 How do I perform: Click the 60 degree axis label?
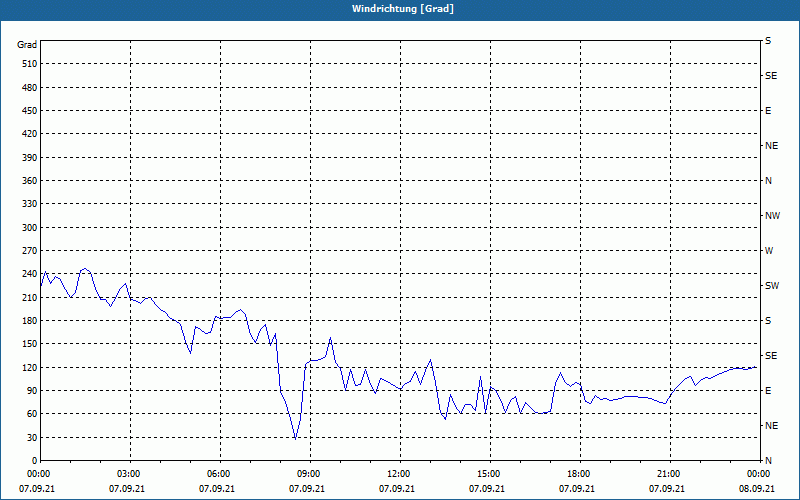pos(32,414)
